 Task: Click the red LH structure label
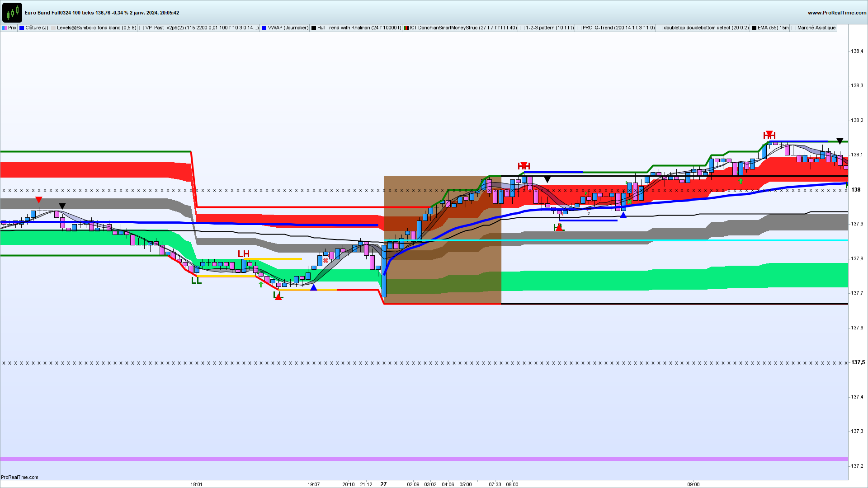point(243,254)
